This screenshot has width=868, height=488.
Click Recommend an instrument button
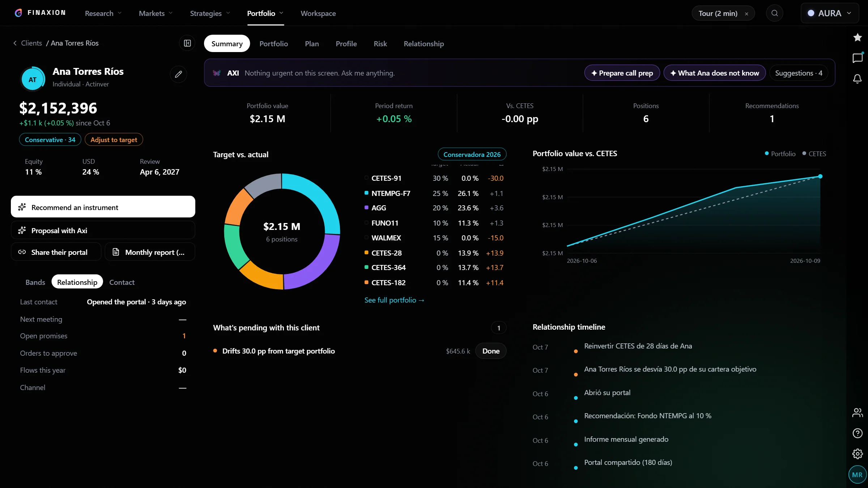coord(103,207)
